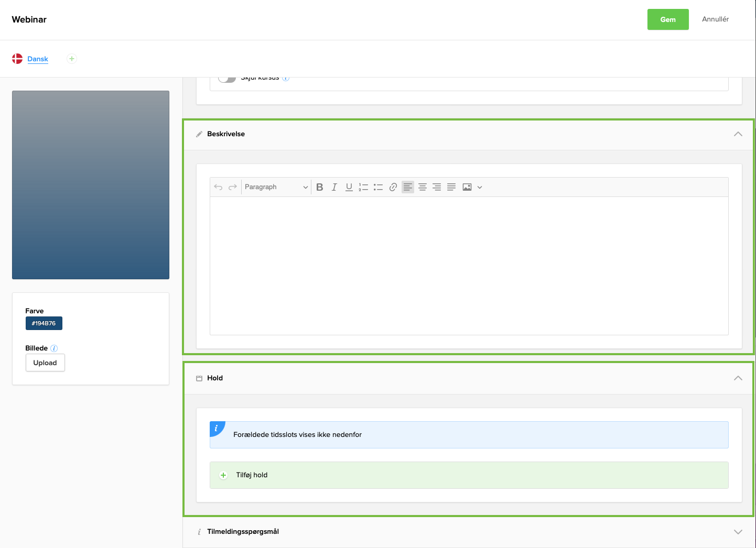Add a new language with the plus button
The height and width of the screenshot is (548, 756).
pos(71,59)
